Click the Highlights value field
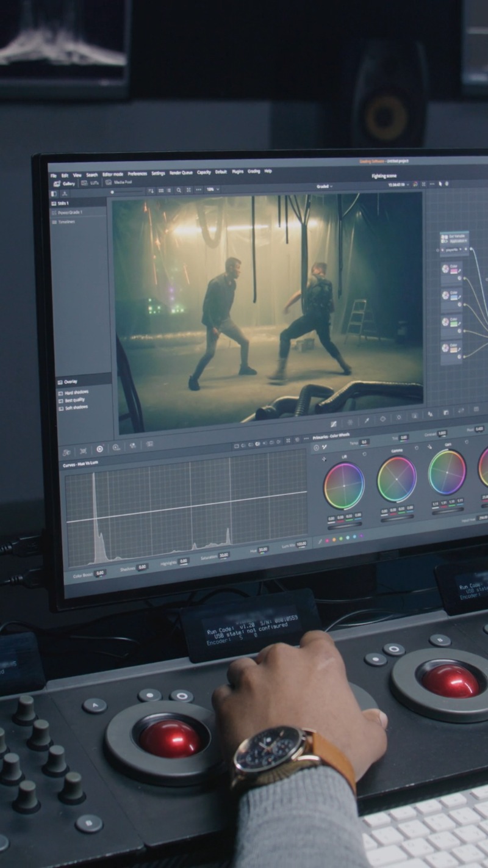Viewport: 488px width, 868px height. (x=184, y=560)
